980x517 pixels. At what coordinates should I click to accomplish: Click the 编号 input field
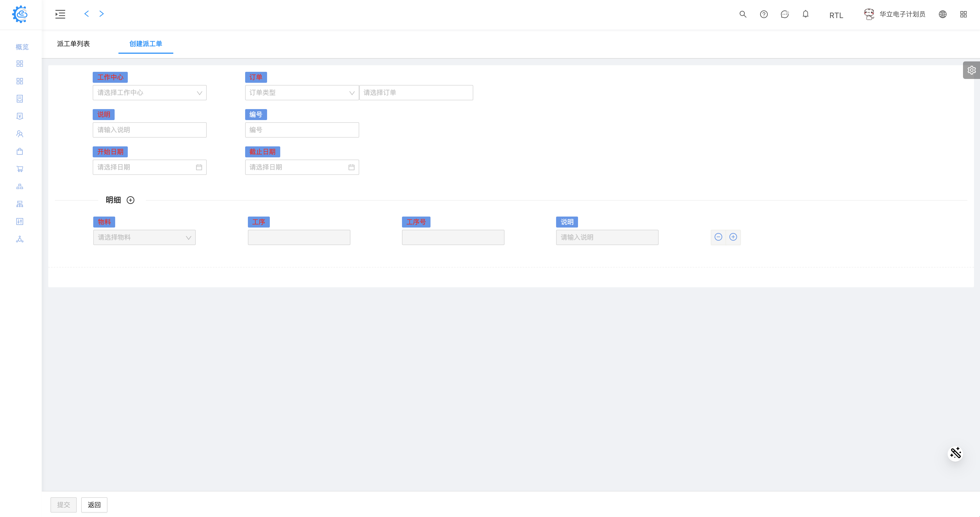point(302,130)
